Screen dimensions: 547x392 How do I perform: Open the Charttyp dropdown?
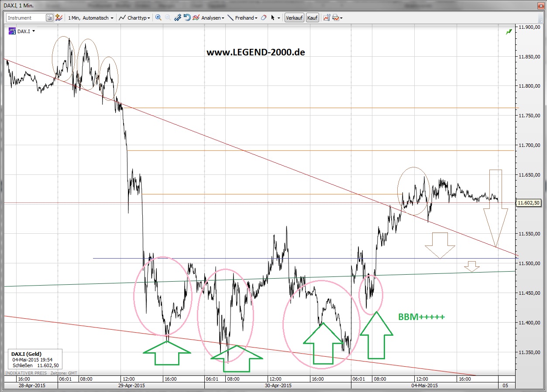[x=135, y=18]
